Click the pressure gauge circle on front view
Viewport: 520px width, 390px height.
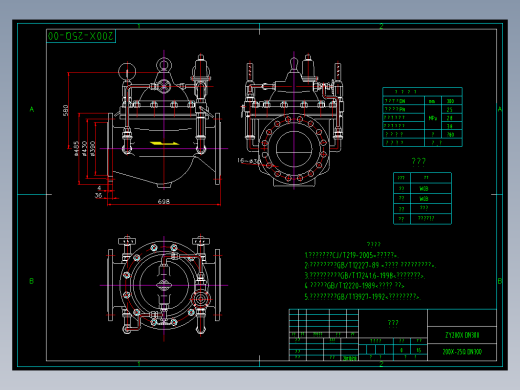click(127, 71)
